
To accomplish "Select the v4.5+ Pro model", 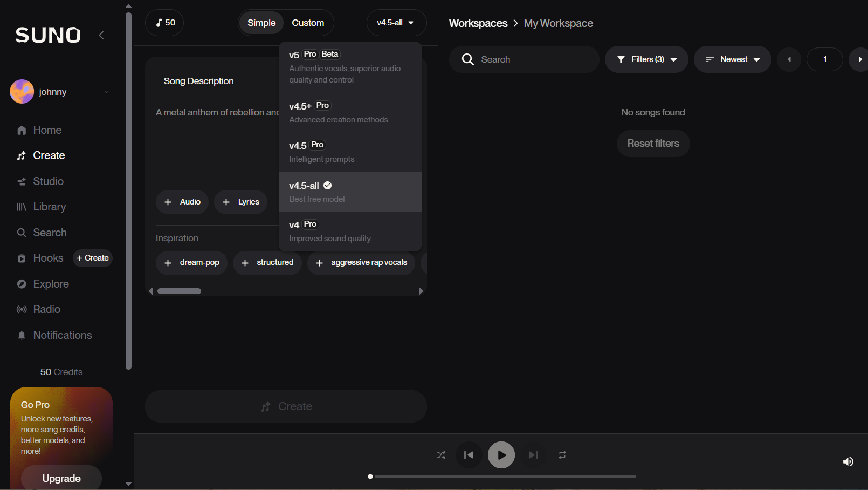I will pos(350,112).
